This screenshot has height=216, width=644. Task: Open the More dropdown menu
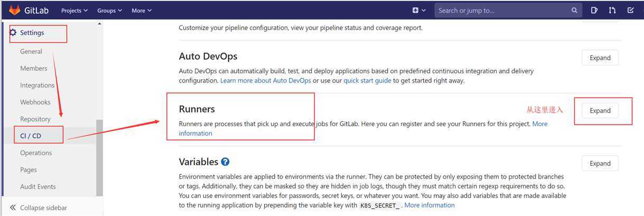point(142,11)
